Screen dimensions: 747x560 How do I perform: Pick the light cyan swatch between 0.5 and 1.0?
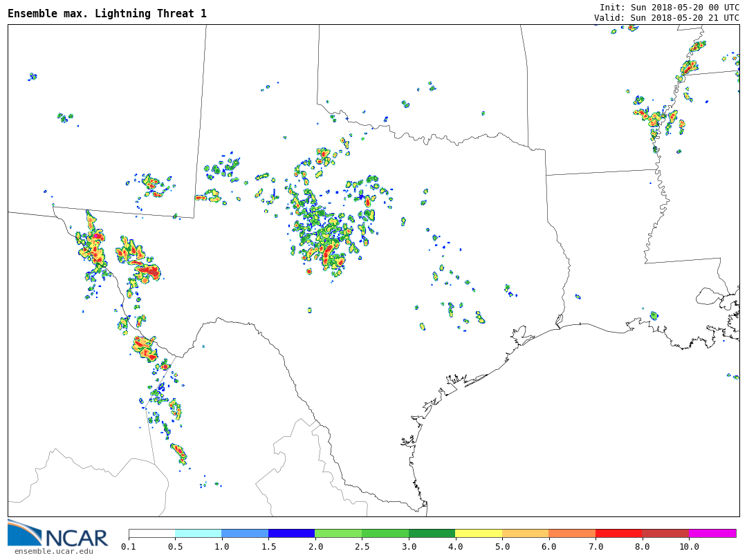click(x=198, y=534)
